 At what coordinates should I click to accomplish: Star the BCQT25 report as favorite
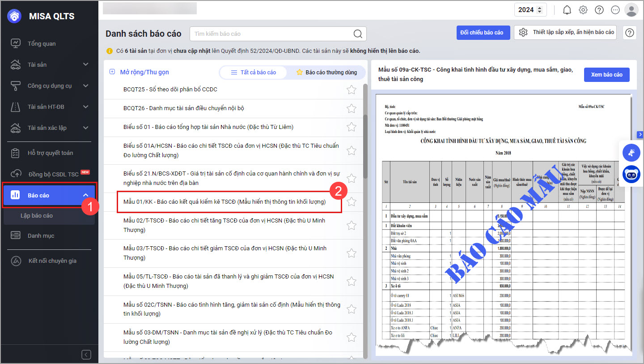352,90
